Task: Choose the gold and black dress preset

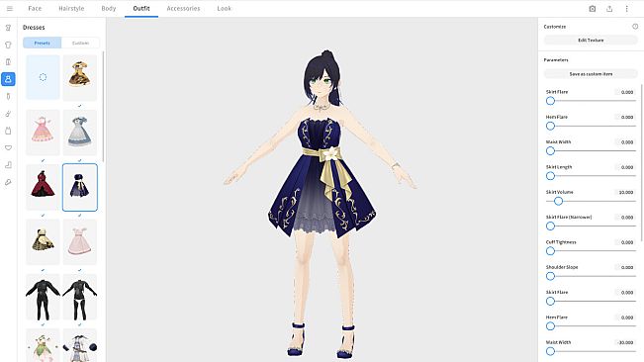Action: [x=43, y=242]
